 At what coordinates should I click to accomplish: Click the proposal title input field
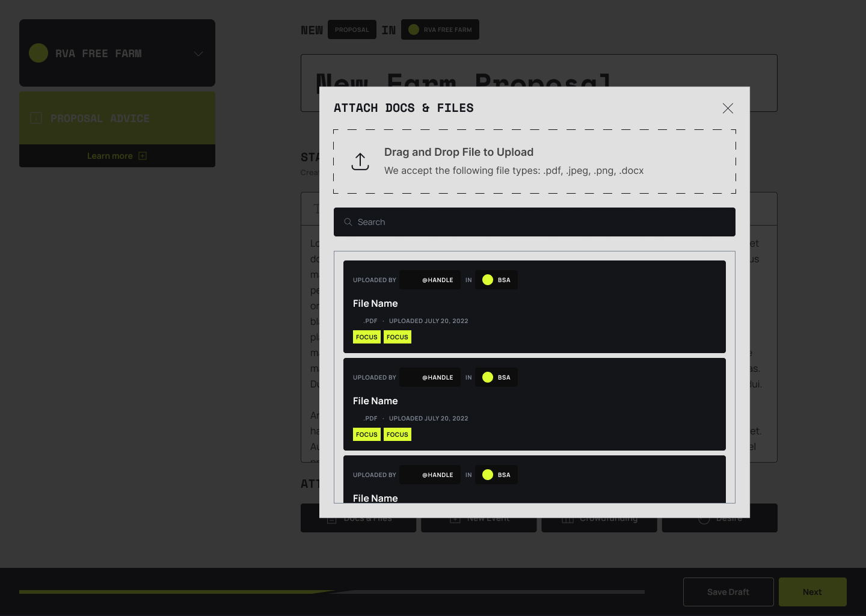point(539,83)
